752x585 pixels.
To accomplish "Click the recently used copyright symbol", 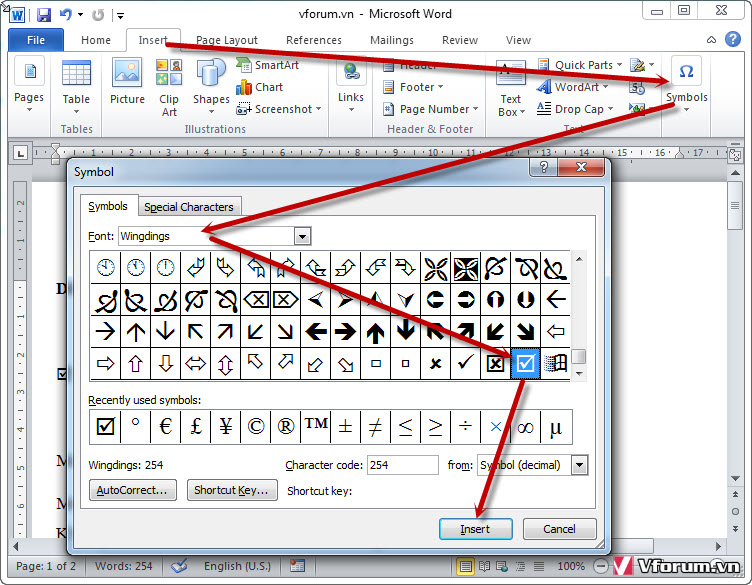I will [x=256, y=426].
